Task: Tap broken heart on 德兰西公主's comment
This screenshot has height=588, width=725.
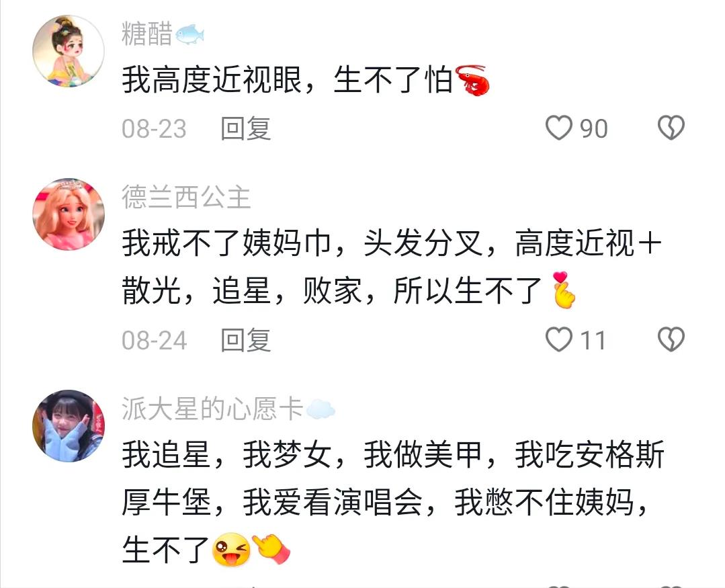Action: [671, 340]
